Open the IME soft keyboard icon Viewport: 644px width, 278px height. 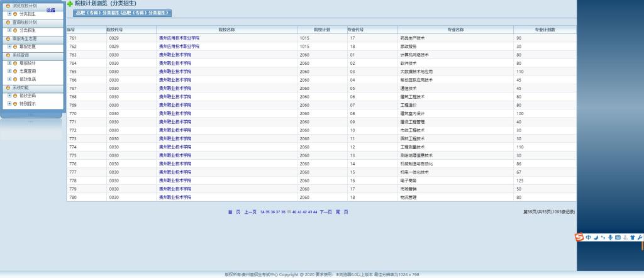[618, 237]
